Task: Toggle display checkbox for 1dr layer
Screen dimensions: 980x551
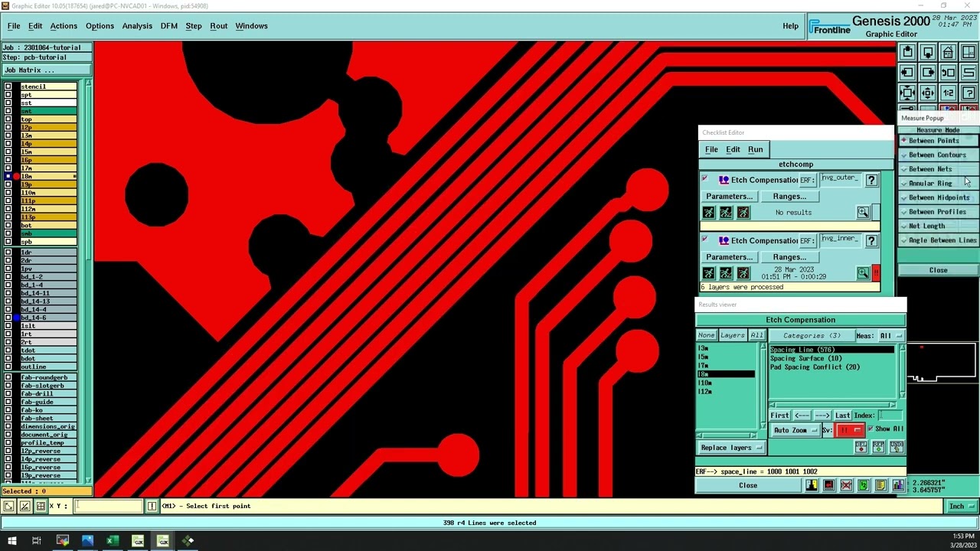Action: [8, 253]
